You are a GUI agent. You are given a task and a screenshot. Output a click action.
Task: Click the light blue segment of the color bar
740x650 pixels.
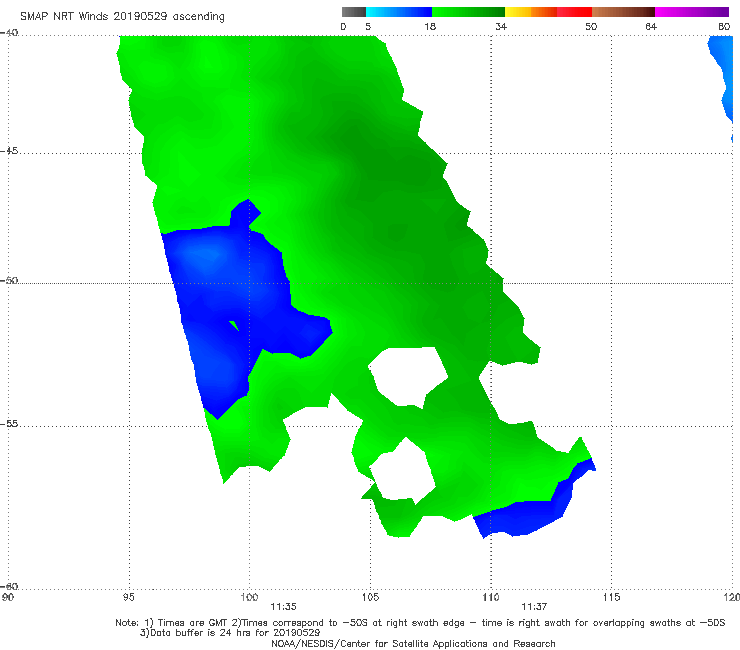[399, 12]
